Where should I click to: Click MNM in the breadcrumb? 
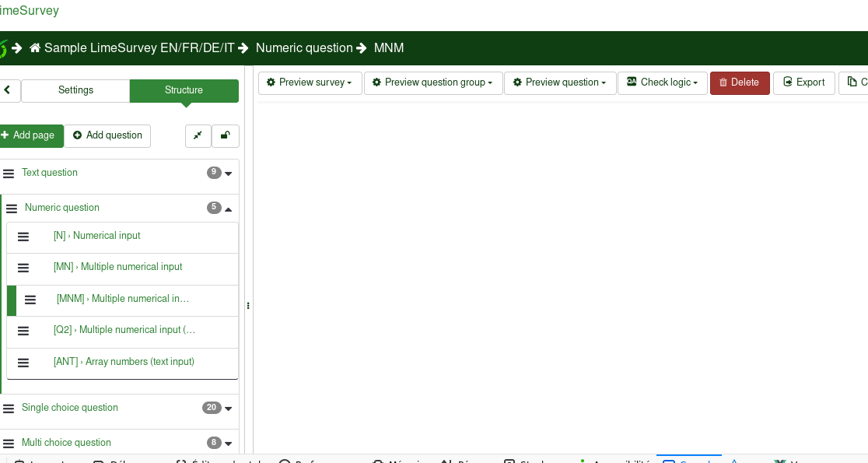point(389,48)
